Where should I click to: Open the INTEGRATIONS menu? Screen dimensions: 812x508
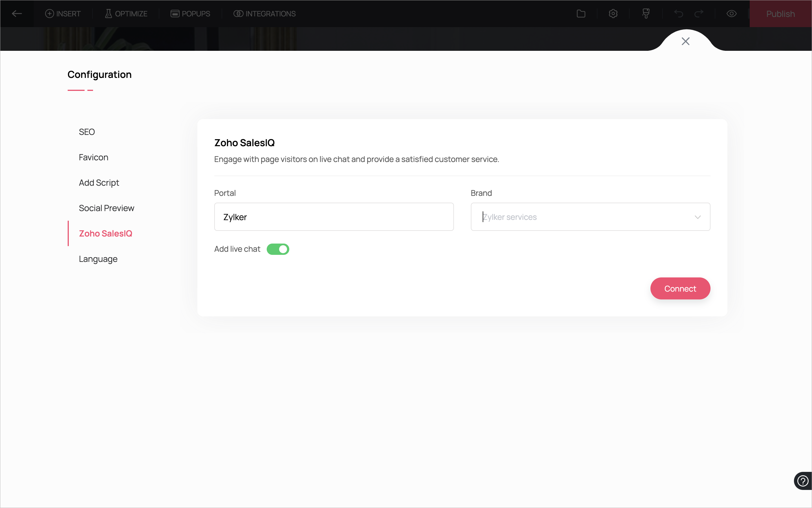(264, 14)
